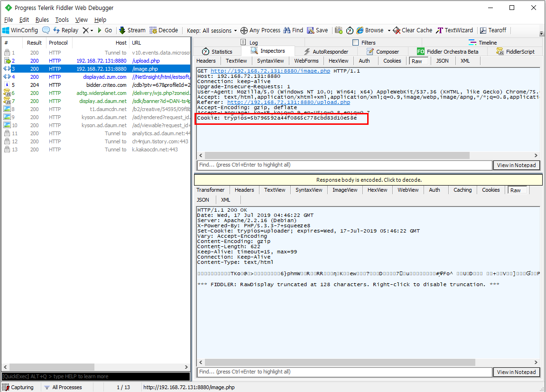The height and width of the screenshot is (392, 546).
Task: Select session 8 t1.daumcdn.net row
Action: [96, 109]
